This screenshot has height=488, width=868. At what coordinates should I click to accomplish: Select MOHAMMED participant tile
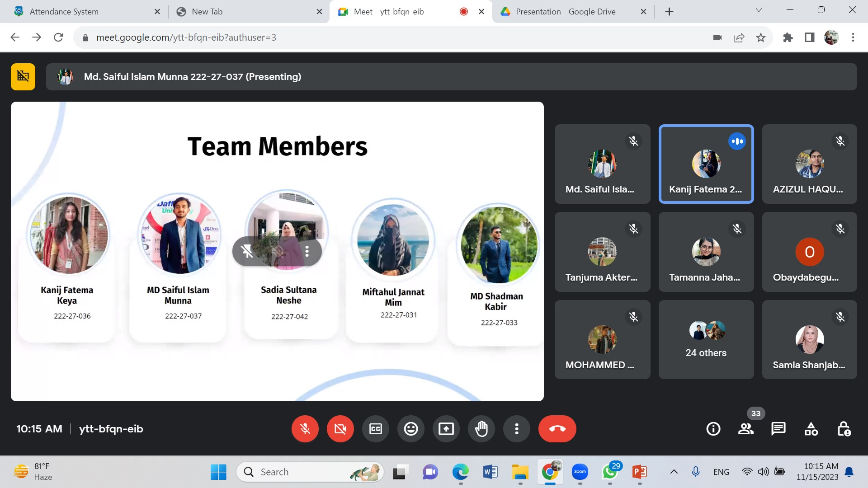pyautogui.click(x=602, y=339)
